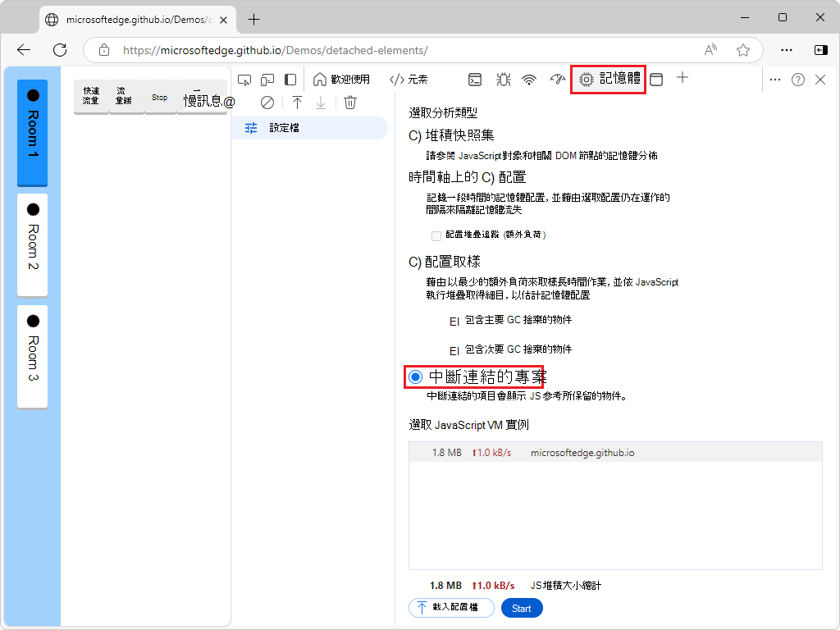Select the 堆積快照集 radio button
The image size is (840, 630).
pyautogui.click(x=413, y=135)
